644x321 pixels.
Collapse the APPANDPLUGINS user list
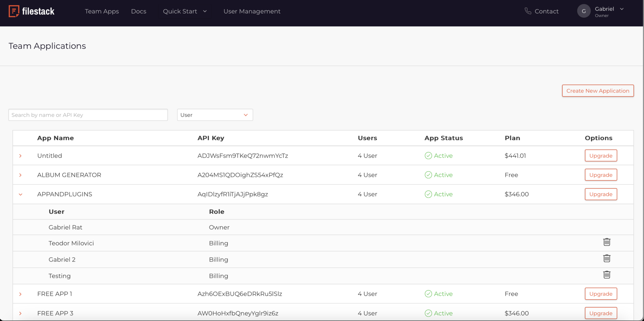pos(20,194)
